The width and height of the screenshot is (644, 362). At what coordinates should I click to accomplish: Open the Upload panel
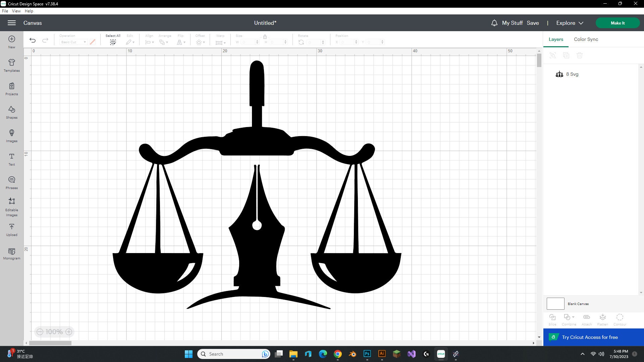coord(11,230)
